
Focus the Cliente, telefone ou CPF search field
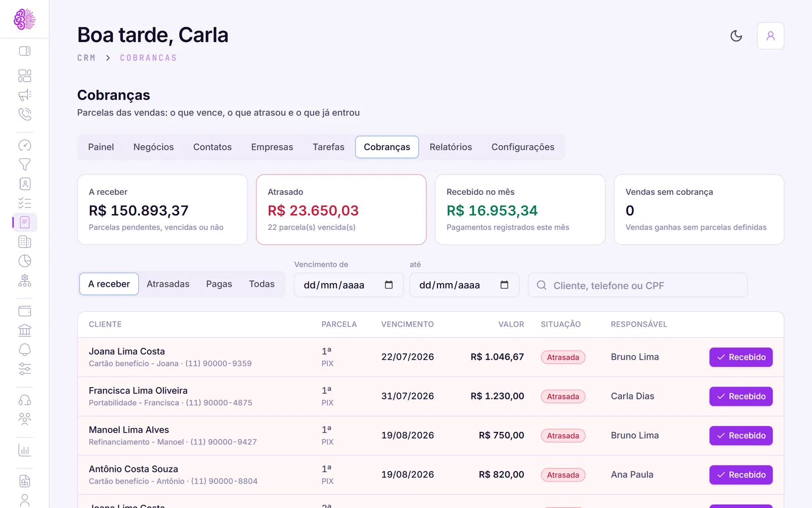[x=637, y=285]
